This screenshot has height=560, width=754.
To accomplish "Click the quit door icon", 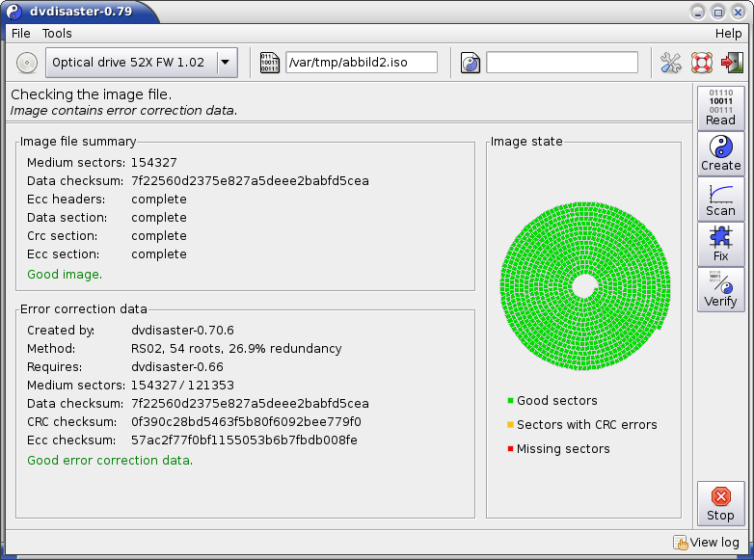I will [x=731, y=63].
